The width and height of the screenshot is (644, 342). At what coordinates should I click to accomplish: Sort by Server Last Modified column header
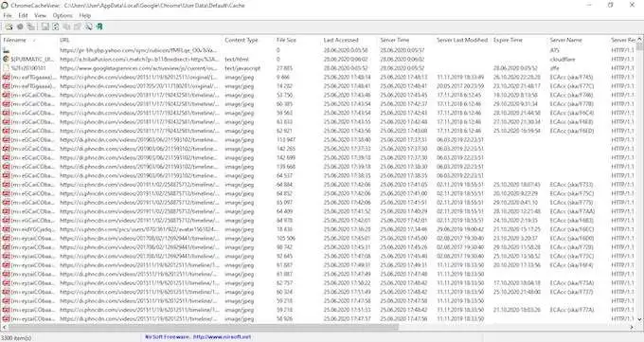click(x=462, y=40)
